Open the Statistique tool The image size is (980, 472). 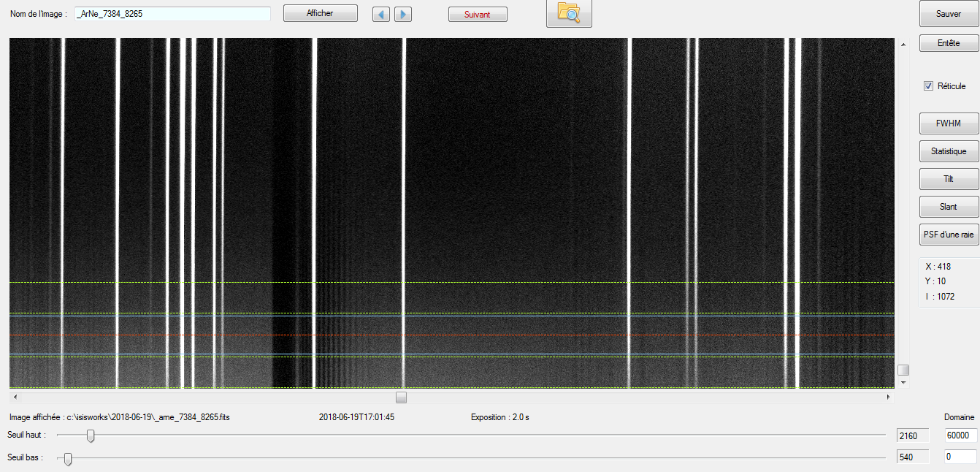tap(948, 151)
